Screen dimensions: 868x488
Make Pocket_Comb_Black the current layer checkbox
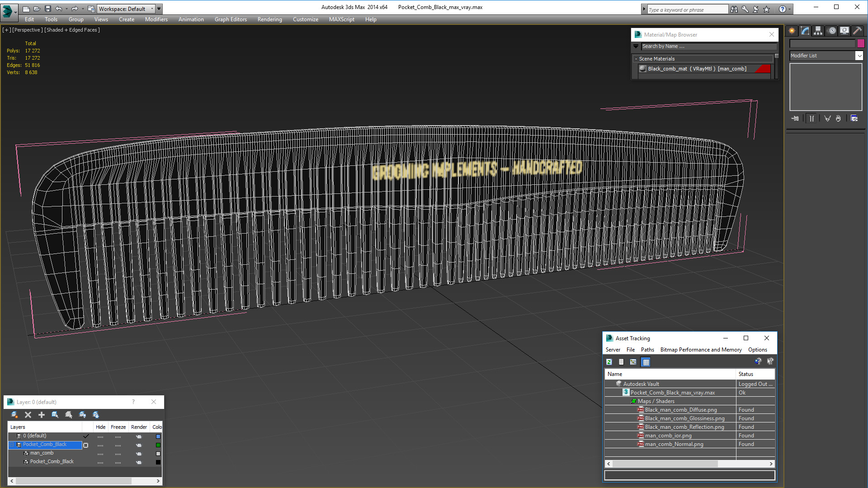coord(86,445)
